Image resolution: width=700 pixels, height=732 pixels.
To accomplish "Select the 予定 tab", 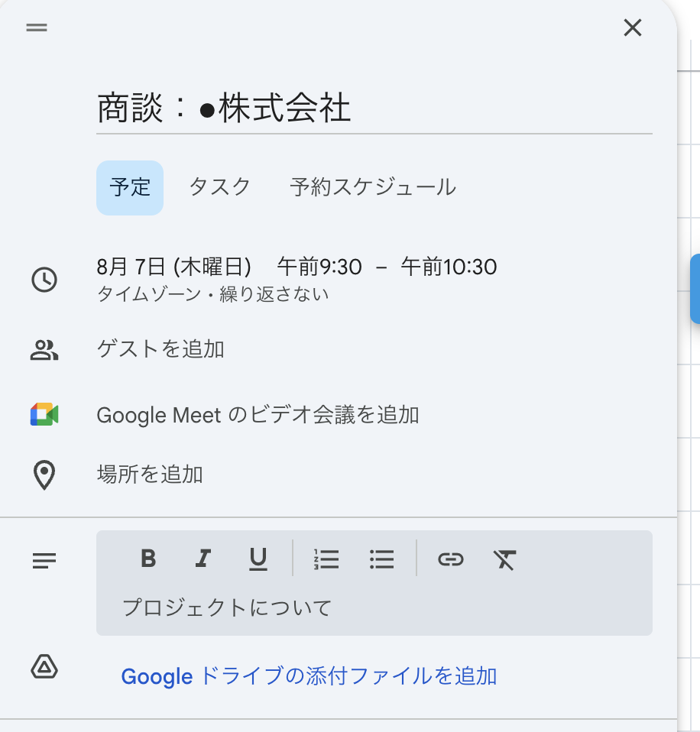I will [x=130, y=188].
